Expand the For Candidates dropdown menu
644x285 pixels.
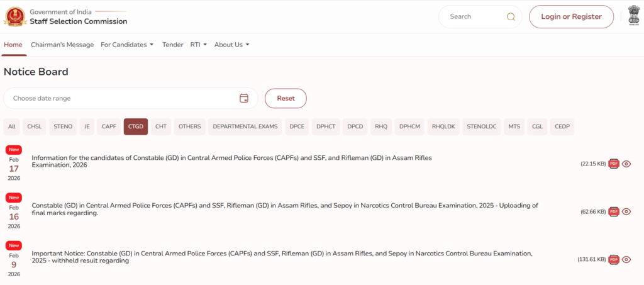tap(127, 45)
